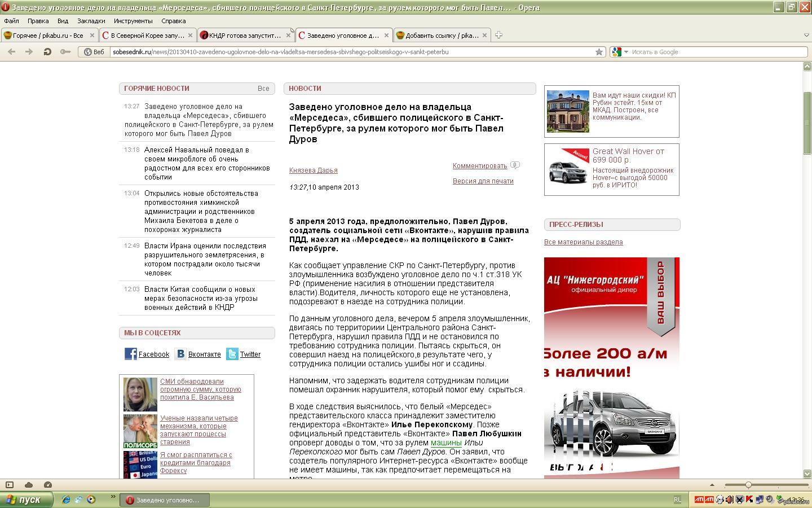Screen dimensions: 812x508
Task: Open the Инструменты menu
Action: pos(133,21)
